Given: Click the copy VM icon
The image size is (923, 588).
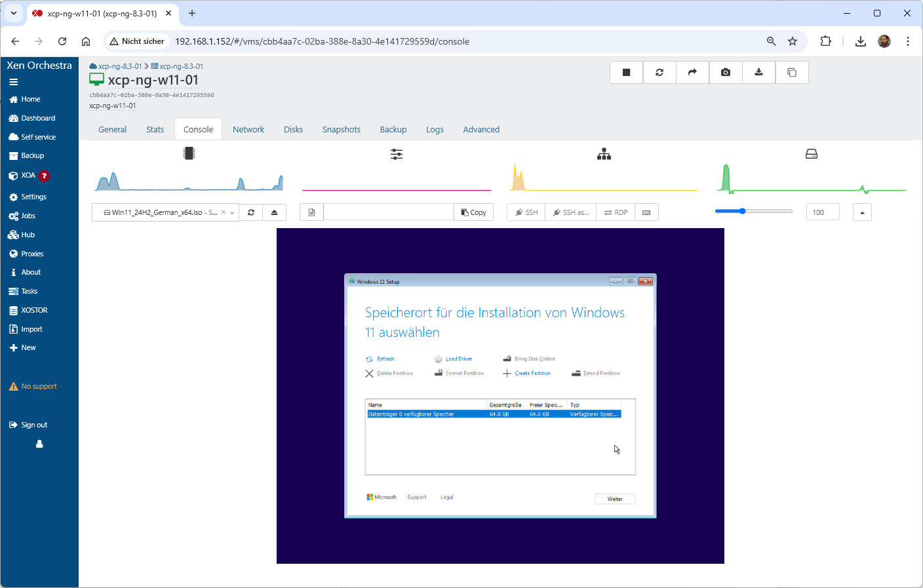Looking at the screenshot, I should coord(792,73).
